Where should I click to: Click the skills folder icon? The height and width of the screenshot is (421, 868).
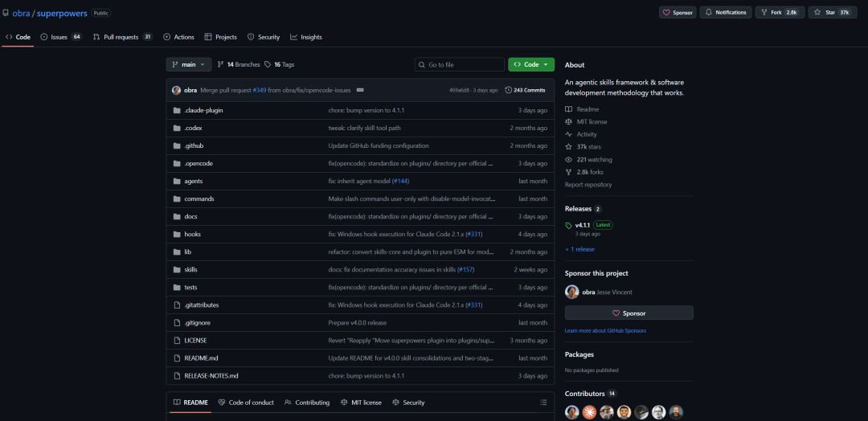coord(177,269)
